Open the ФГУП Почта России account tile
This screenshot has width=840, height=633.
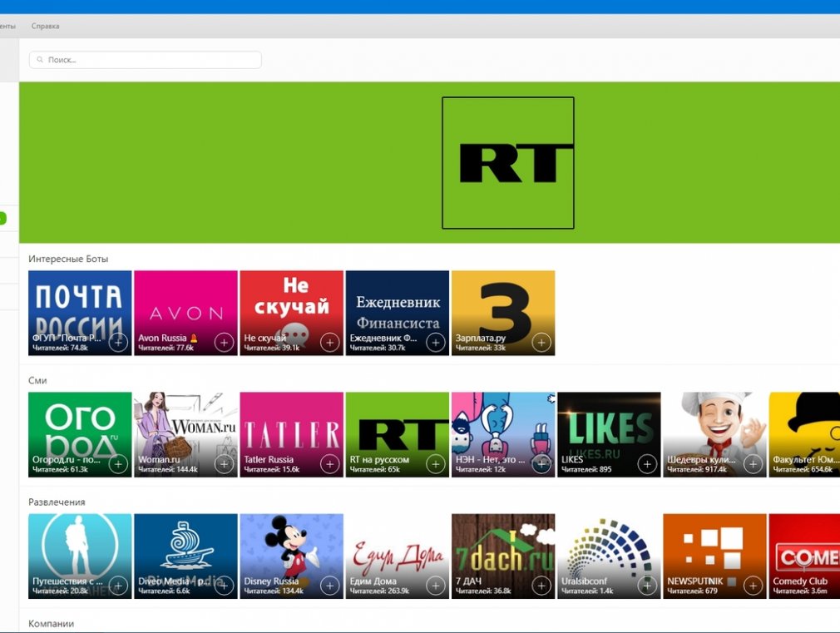tap(80, 313)
